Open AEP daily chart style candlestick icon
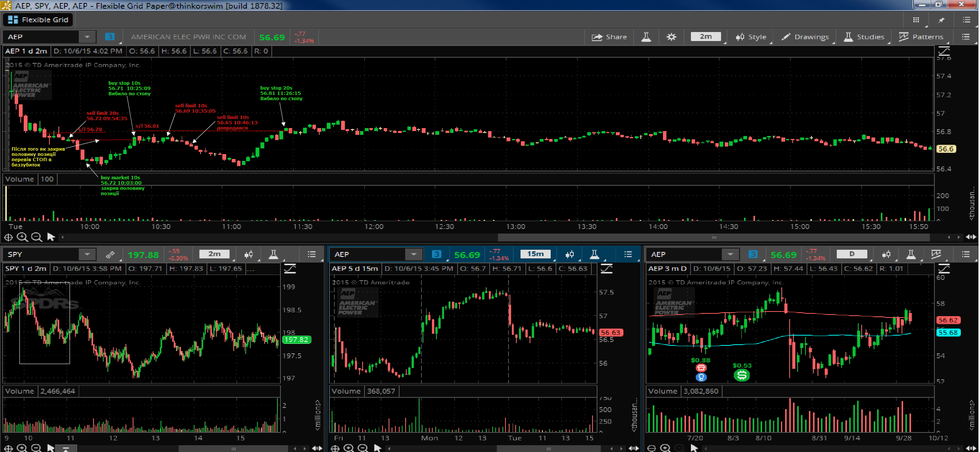This screenshot has height=452, width=980. point(886,255)
